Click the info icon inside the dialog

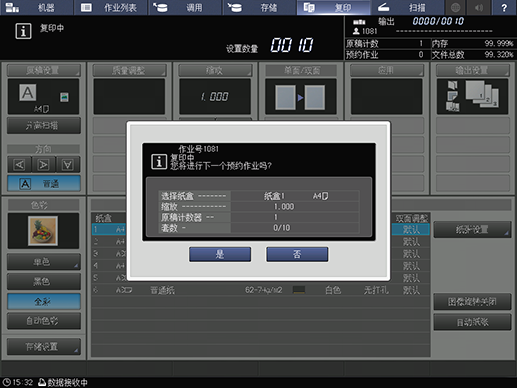click(159, 162)
